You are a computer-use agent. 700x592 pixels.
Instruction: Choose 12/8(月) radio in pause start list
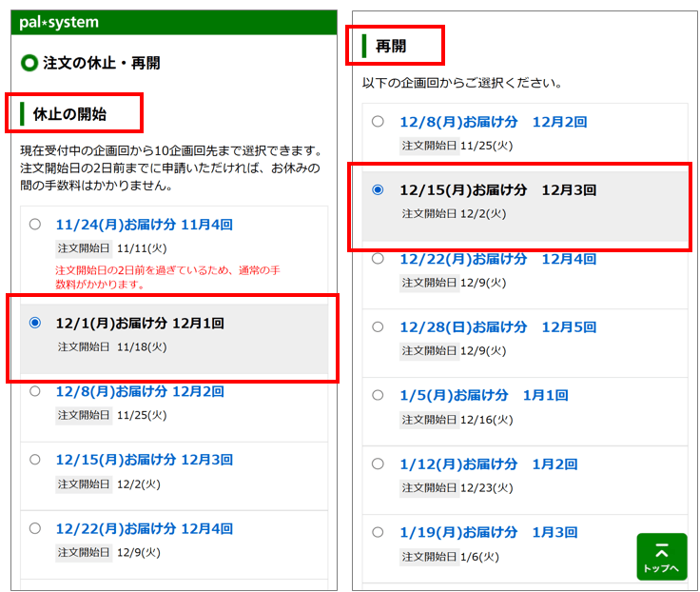(35, 391)
